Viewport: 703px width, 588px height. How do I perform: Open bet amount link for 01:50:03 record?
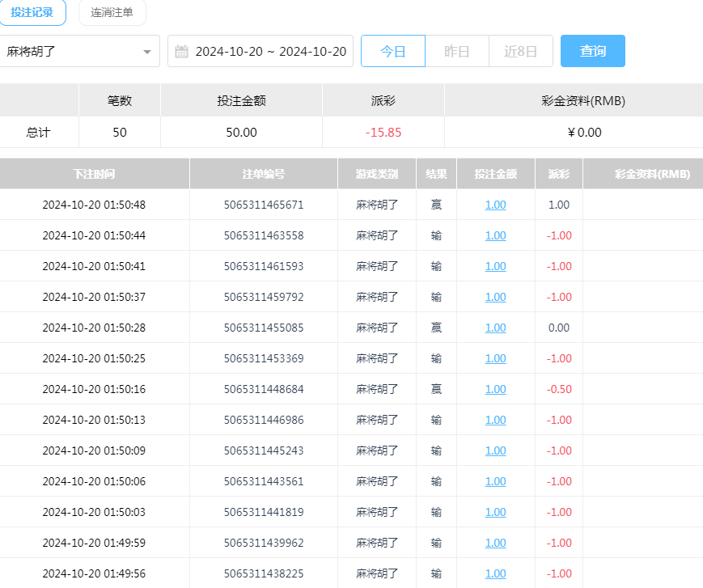[495, 512]
